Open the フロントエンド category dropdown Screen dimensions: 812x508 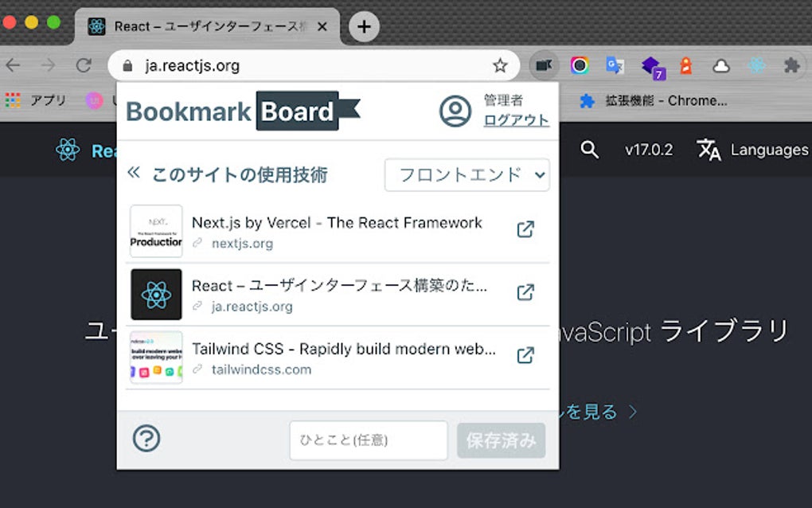pyautogui.click(x=467, y=175)
